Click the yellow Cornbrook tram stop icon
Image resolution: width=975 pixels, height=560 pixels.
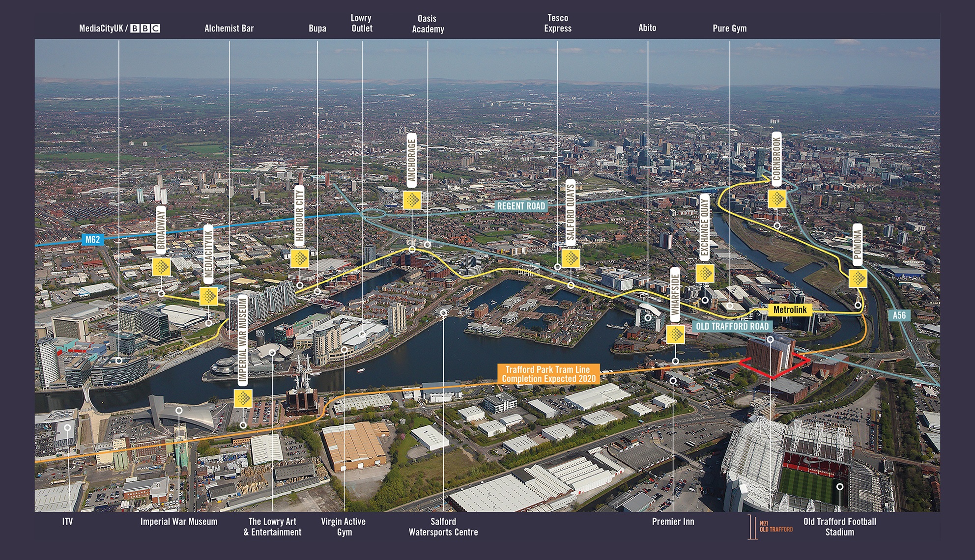tap(777, 198)
